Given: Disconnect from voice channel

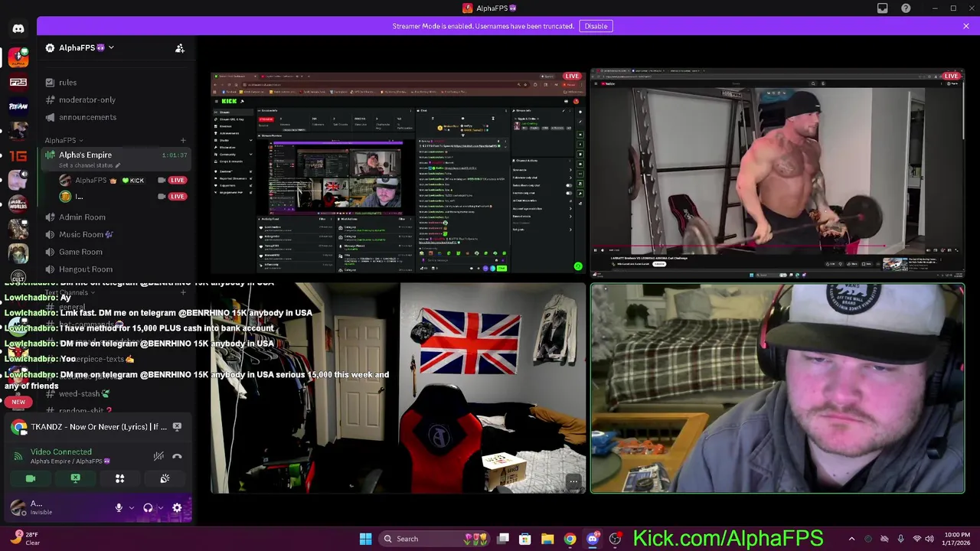Looking at the screenshot, I should point(177,456).
